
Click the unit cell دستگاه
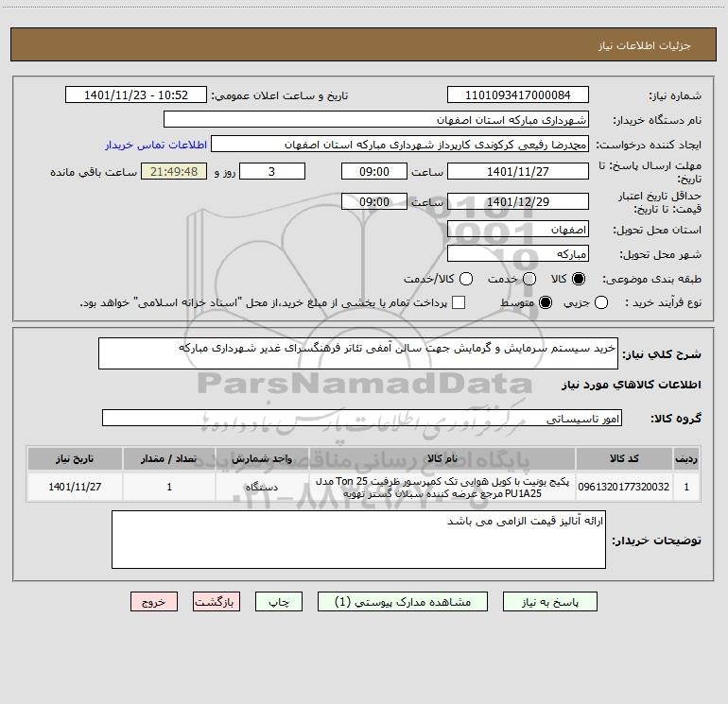262,487
